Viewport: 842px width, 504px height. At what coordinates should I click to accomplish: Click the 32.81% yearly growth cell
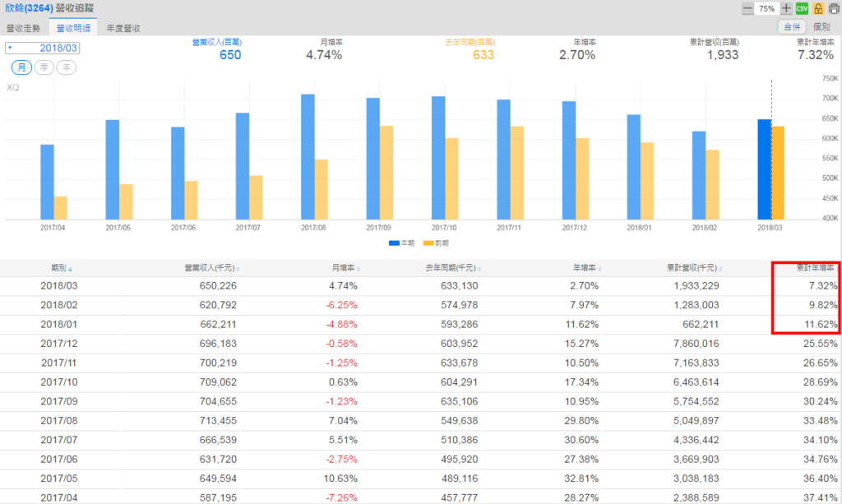pos(581,479)
